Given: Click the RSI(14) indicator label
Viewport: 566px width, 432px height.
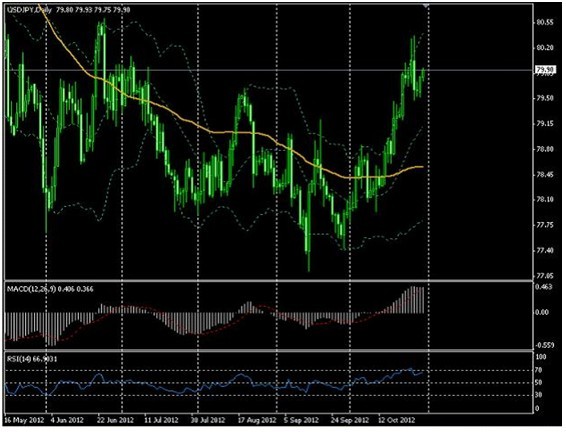Looking at the screenshot, I should (x=18, y=359).
